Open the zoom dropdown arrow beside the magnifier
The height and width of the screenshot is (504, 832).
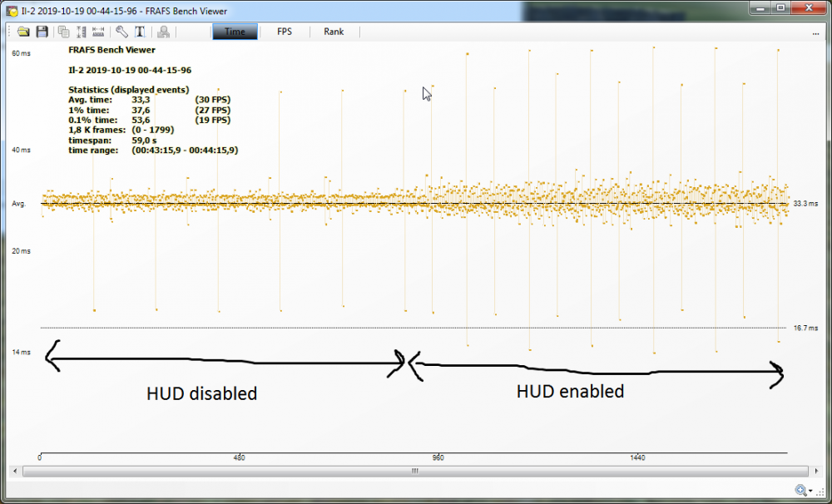810,491
